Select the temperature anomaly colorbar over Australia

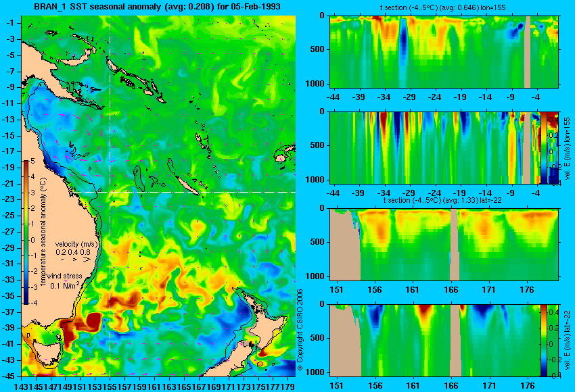click(x=26, y=232)
